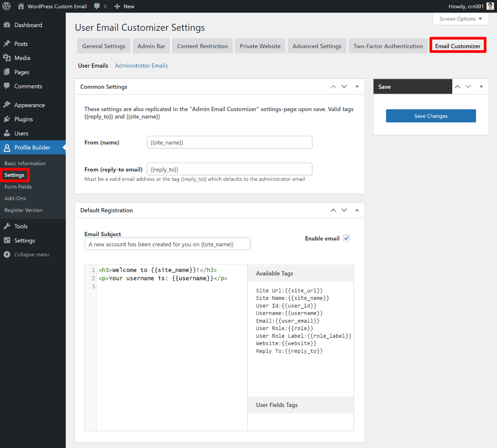Click the home icon beside WordPress Custom Email
The image size is (497, 448).
click(21, 6)
